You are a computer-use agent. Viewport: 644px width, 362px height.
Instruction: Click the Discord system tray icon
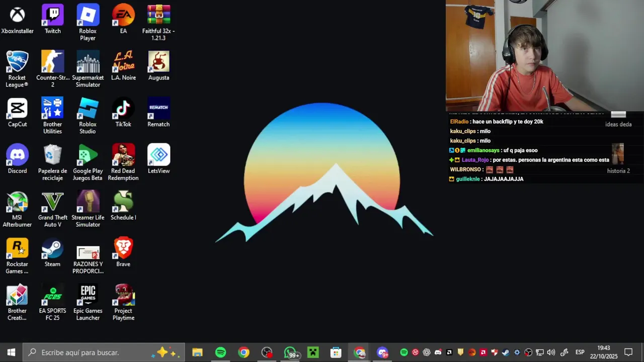pos(438,352)
